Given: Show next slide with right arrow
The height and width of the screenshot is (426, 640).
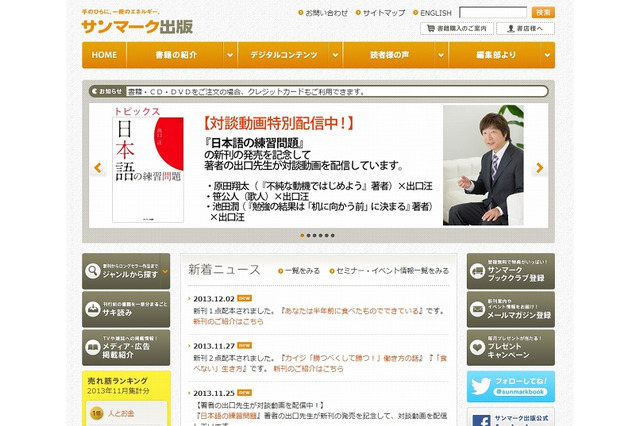Looking at the screenshot, I should [540, 167].
